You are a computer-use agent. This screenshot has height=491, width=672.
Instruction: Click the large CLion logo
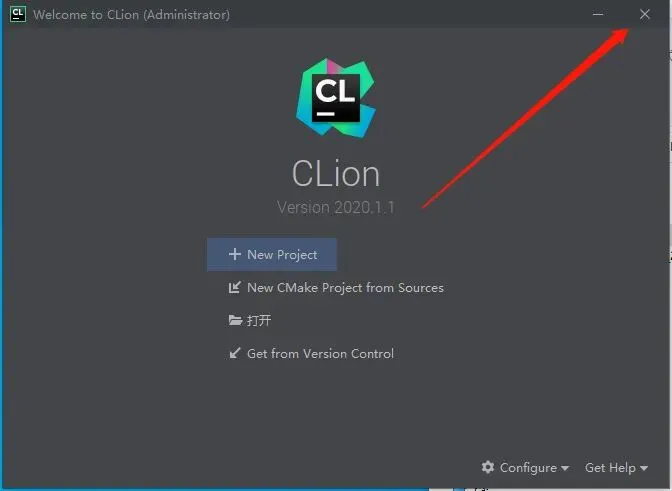[x=336, y=98]
